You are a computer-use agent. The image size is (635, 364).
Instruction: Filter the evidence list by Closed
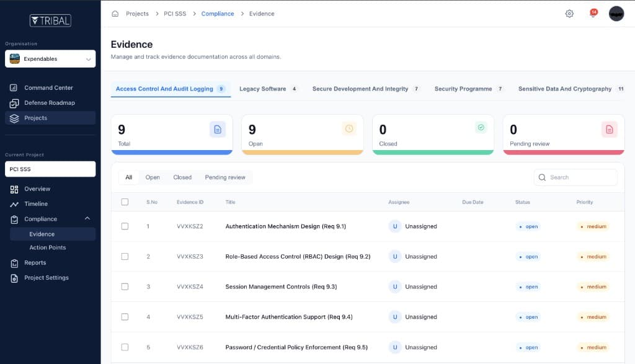(x=182, y=177)
